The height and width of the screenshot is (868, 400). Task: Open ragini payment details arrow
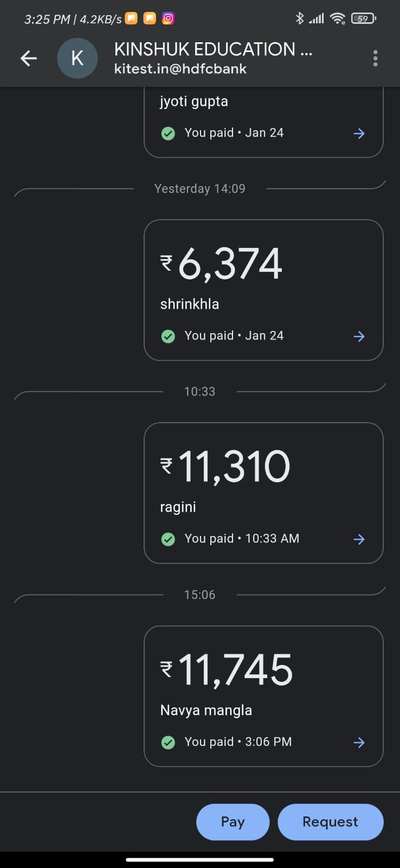click(359, 539)
